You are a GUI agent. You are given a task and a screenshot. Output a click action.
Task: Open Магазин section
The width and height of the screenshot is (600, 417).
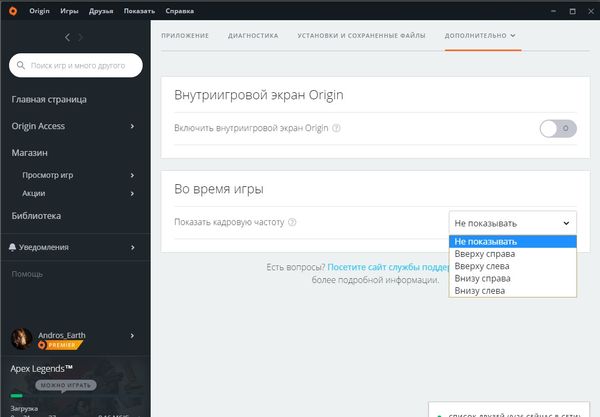pyautogui.click(x=29, y=153)
